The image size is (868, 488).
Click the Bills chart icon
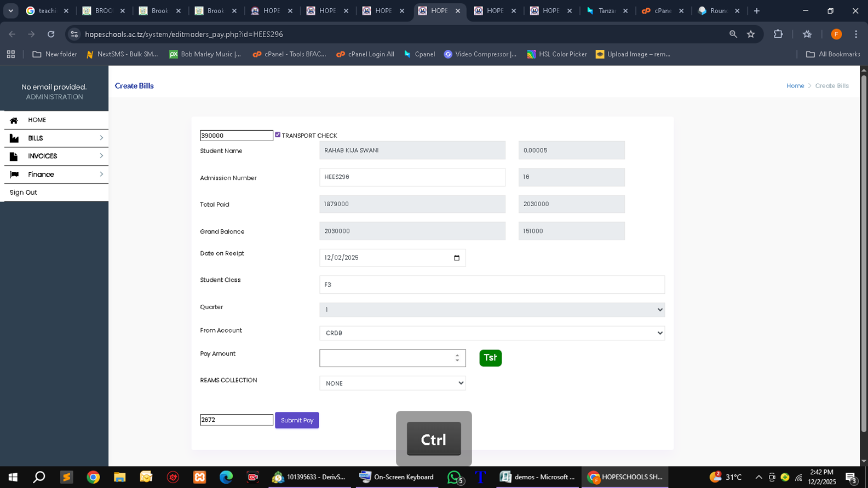[14, 138]
